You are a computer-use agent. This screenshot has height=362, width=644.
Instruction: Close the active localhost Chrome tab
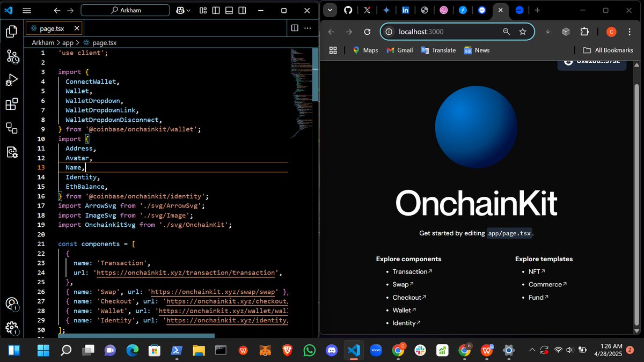coord(500,10)
